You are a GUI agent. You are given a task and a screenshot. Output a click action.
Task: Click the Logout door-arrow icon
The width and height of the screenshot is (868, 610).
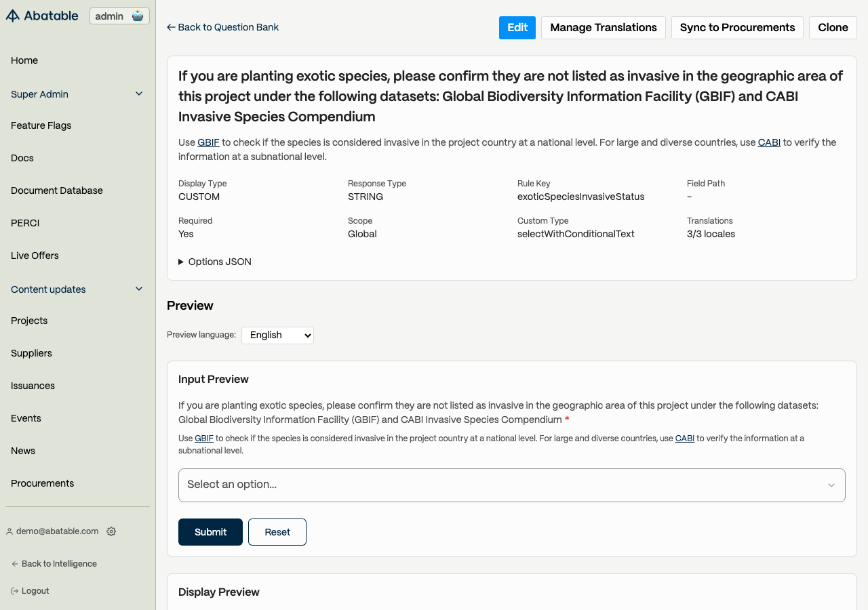point(14,591)
